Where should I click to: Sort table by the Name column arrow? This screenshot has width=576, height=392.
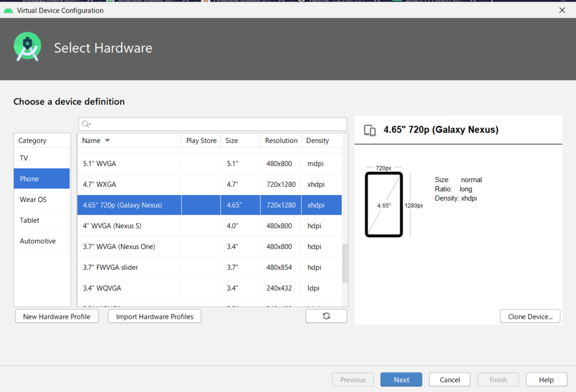107,141
